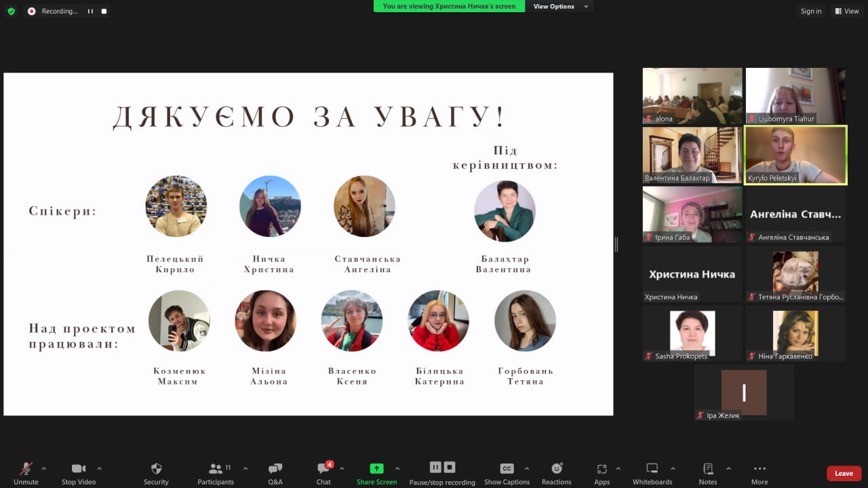Open audio options chevron next to Unmute
Image resolution: width=868 pixels, height=488 pixels.
pos(44,468)
